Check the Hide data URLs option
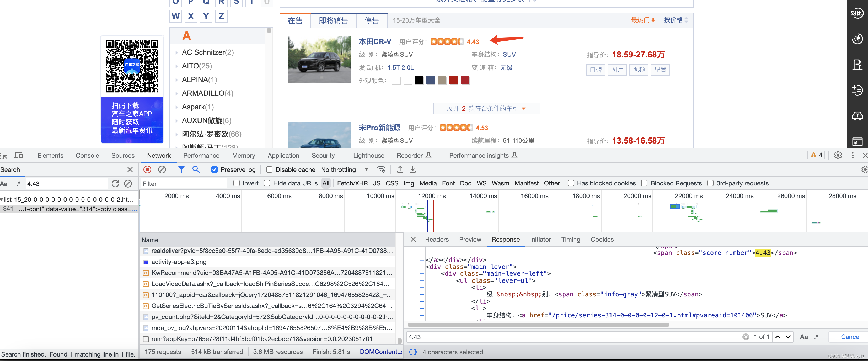The image size is (868, 361). pyautogui.click(x=267, y=183)
